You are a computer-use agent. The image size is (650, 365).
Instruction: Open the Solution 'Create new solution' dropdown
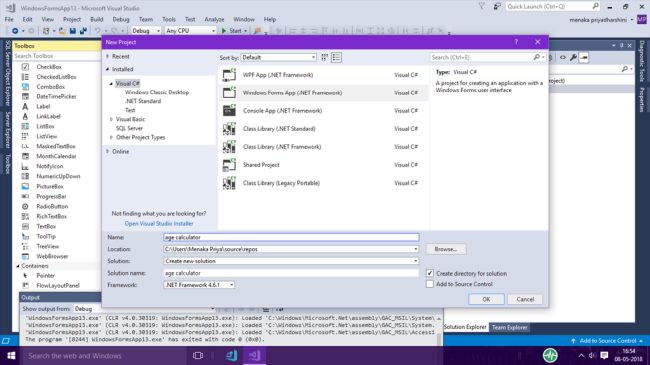tap(415, 261)
